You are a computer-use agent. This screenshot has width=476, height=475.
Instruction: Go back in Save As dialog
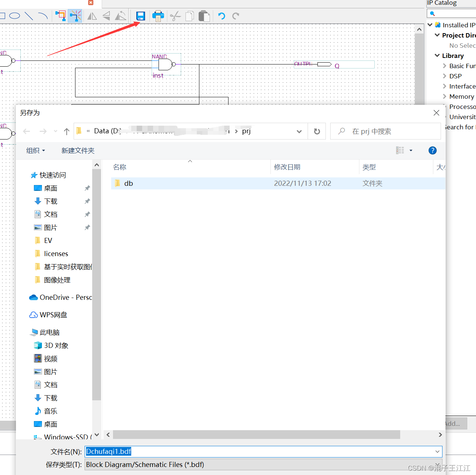[27, 131]
